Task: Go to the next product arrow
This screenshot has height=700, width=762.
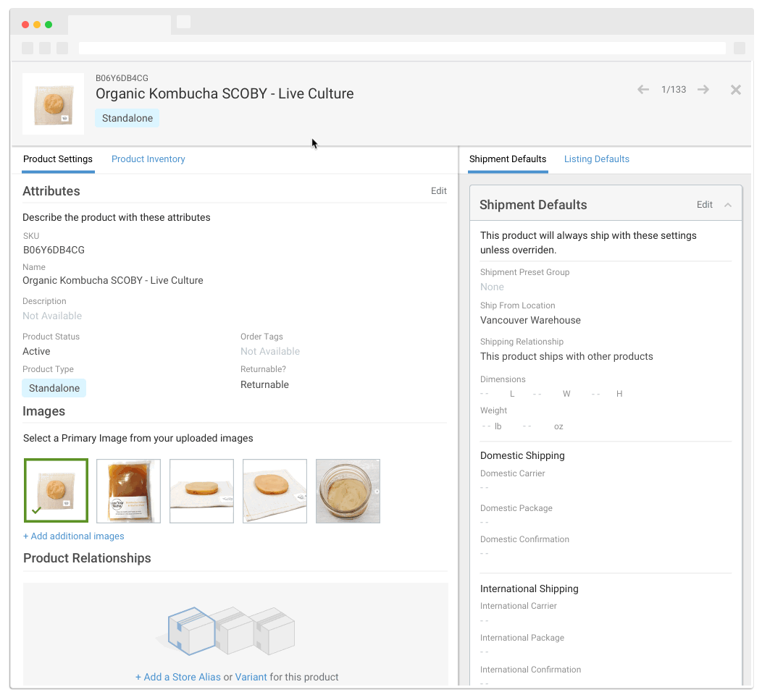Action: pyautogui.click(x=703, y=90)
